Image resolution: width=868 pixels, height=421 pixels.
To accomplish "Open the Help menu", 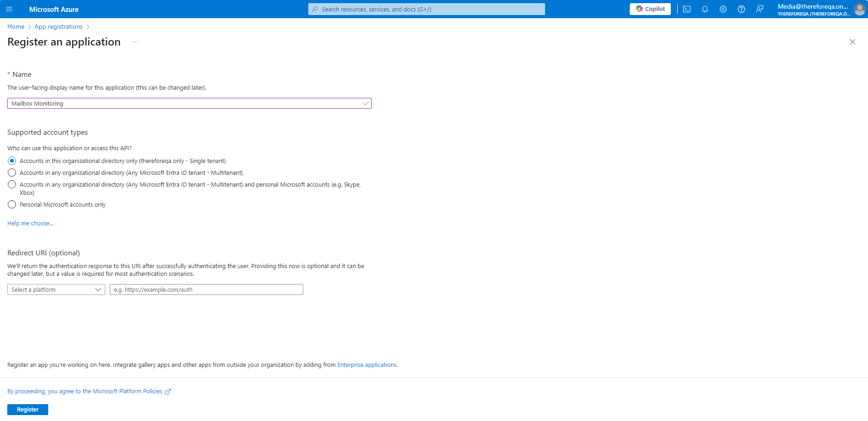I will 741,9.
